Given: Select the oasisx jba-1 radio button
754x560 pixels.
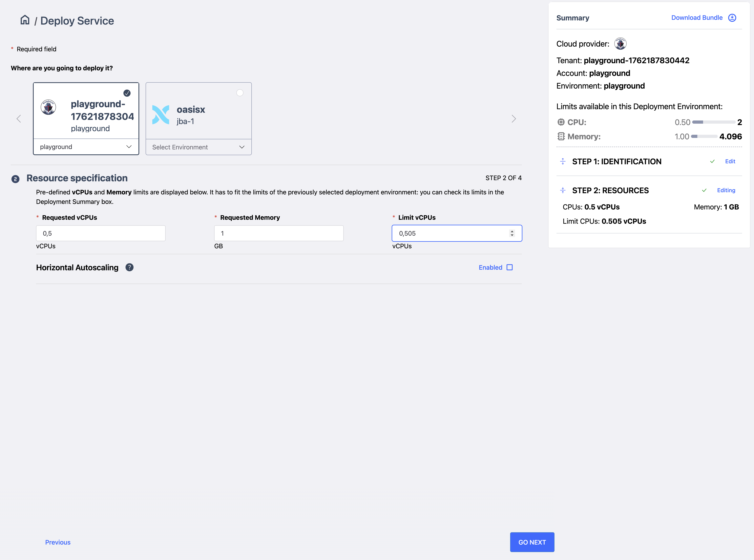Looking at the screenshot, I should (x=240, y=93).
